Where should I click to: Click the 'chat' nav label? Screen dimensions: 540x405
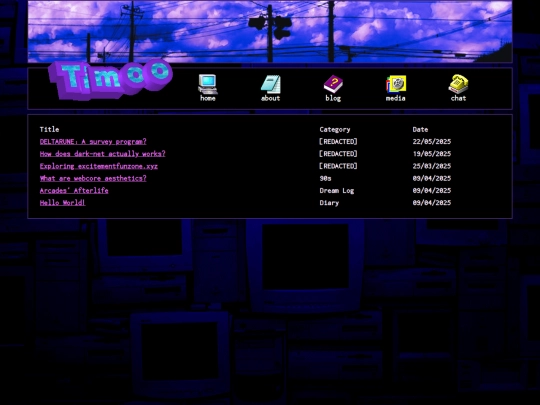coord(458,98)
